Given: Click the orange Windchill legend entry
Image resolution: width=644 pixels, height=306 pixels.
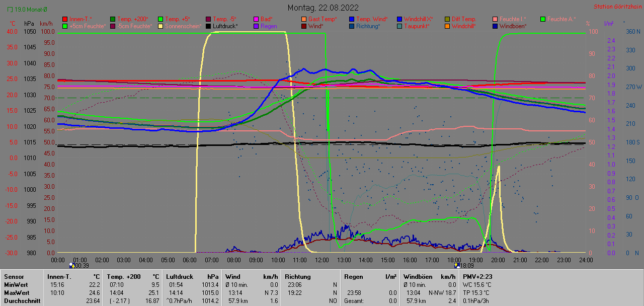Looking at the screenshot, I should click(x=461, y=26).
